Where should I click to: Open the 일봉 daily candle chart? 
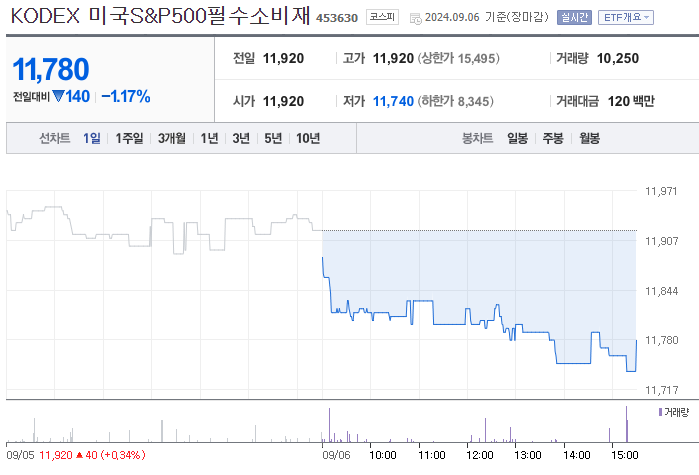[517, 138]
